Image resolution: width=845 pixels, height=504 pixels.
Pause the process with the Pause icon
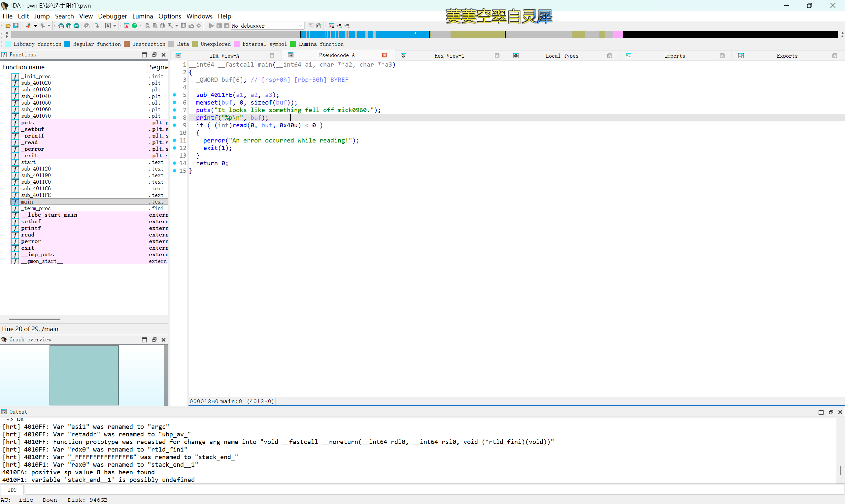pyautogui.click(x=219, y=25)
